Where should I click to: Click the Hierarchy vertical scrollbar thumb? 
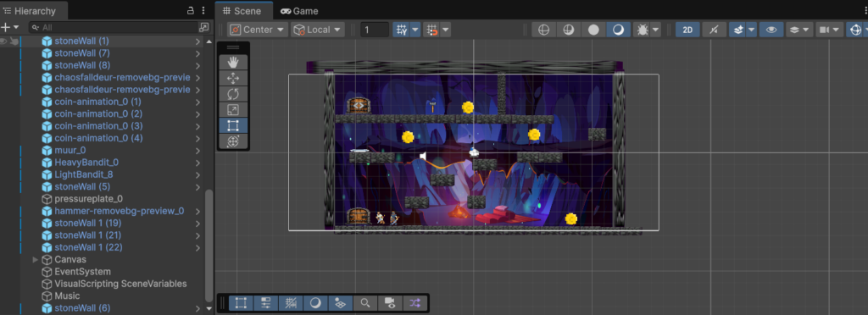coord(209,246)
